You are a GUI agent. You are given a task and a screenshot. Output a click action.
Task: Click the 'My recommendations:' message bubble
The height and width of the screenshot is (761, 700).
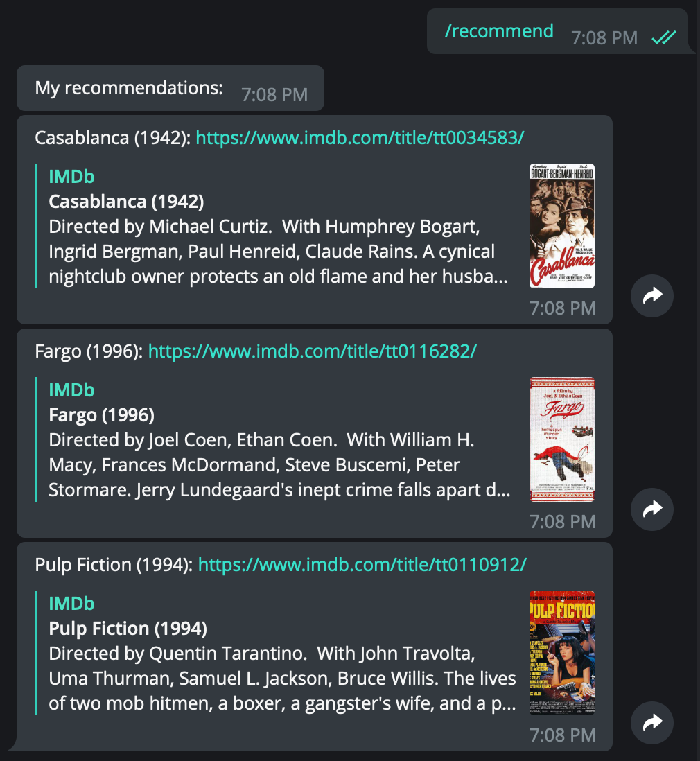(x=170, y=88)
